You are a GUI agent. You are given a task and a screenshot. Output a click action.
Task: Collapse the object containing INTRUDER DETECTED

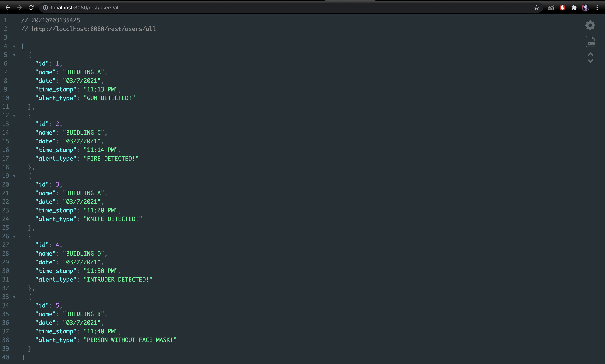click(14, 236)
